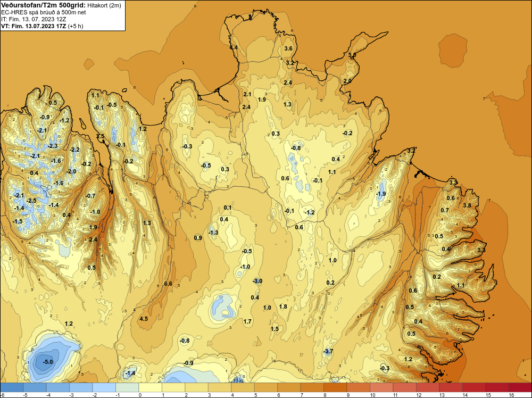Click the temperature value '-2.0'
The image size is (532, 398).
71,171
